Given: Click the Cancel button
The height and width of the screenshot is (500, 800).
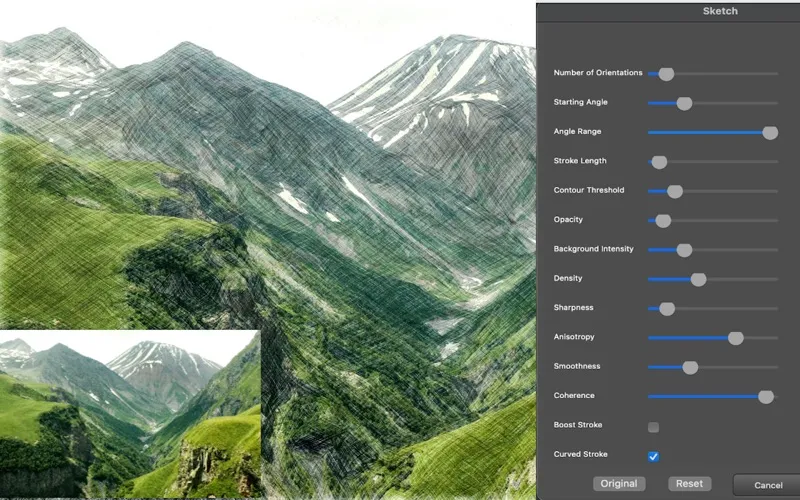Looking at the screenshot, I should [x=767, y=485].
